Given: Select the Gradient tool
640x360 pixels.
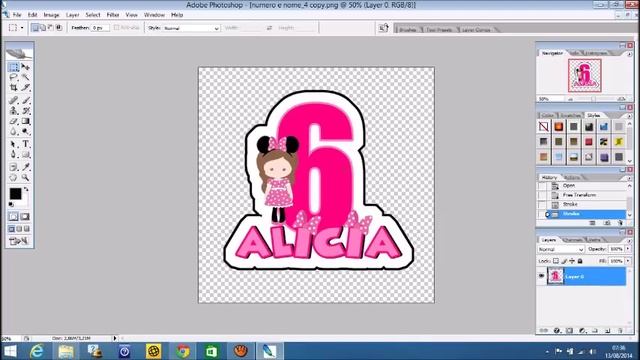Looking at the screenshot, I should (x=26, y=121).
